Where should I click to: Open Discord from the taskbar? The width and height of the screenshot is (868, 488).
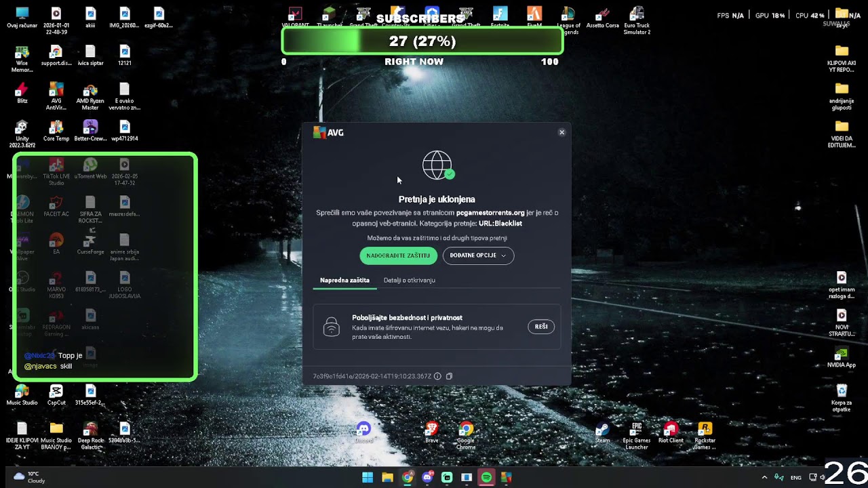427,477
